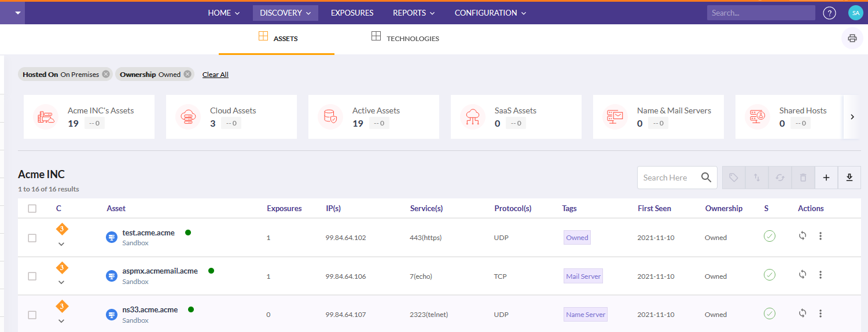Click the add asset plus icon
Screen dimensions: 868x332
(x=826, y=178)
